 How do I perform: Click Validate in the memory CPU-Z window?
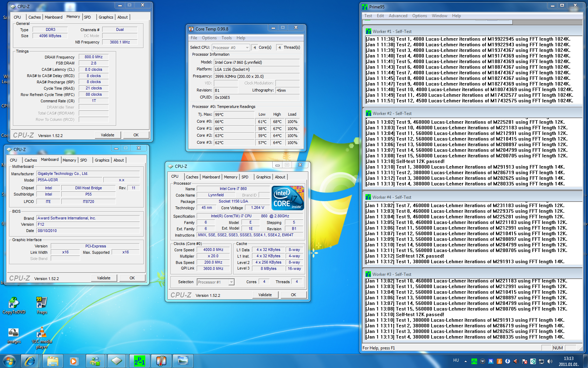point(107,135)
